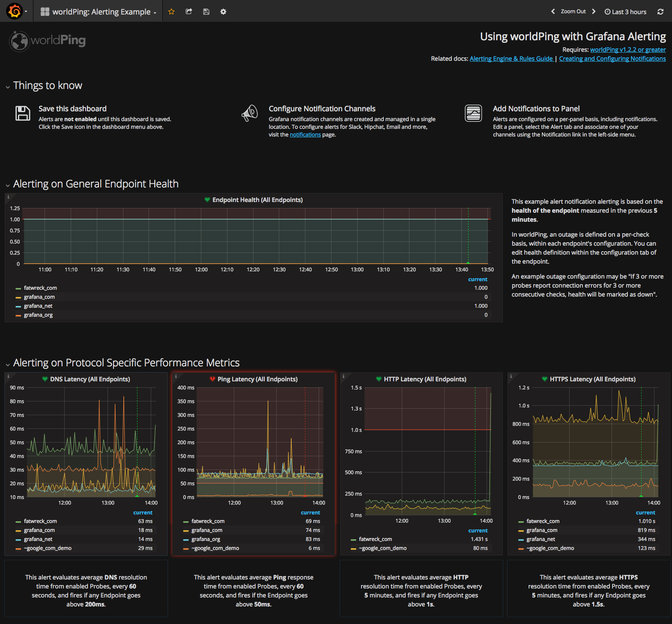The height and width of the screenshot is (624, 672).
Task: Open dashboard settings gear icon
Action: 223,12
